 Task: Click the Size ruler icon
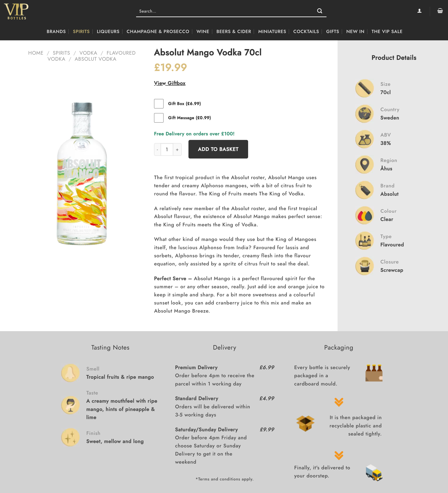coord(364,88)
